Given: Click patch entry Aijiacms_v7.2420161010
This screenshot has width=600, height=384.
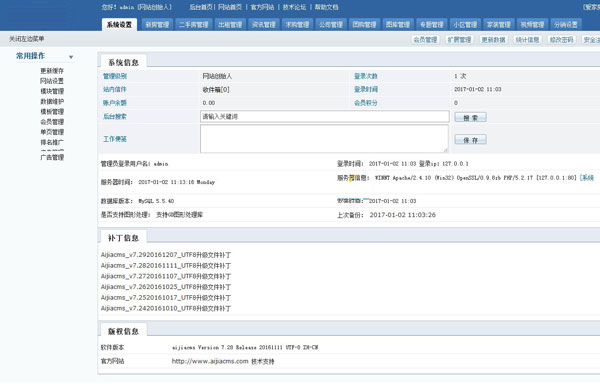Looking at the screenshot, I should [166, 308].
